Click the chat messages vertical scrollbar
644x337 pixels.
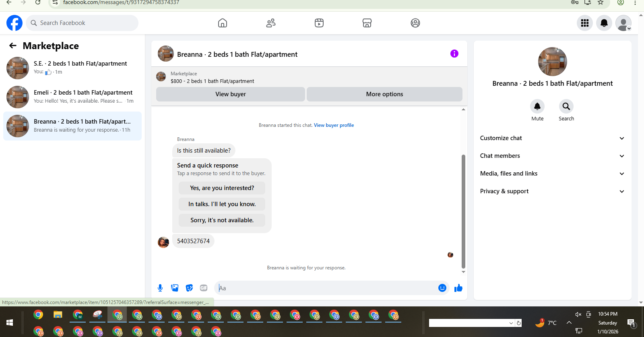pos(463,211)
